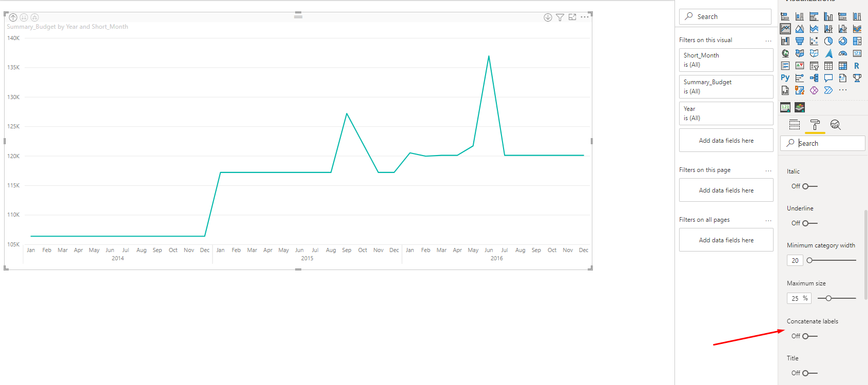Click the chart's filter funnel icon
The height and width of the screenshot is (385, 868).
click(x=560, y=17)
